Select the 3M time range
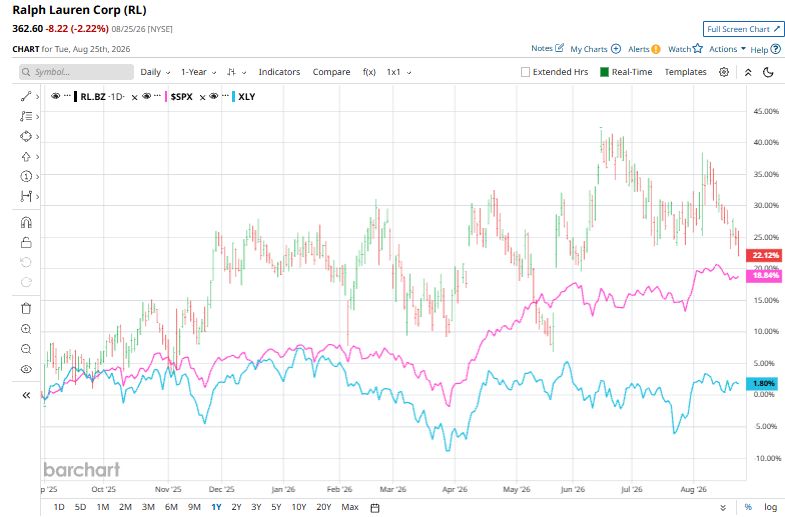 click(x=148, y=507)
